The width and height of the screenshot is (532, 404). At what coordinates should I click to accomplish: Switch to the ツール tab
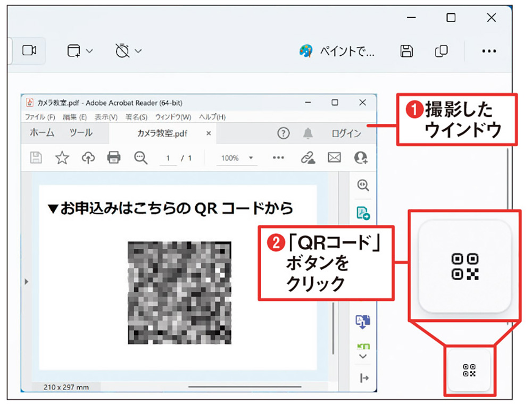[81, 132]
